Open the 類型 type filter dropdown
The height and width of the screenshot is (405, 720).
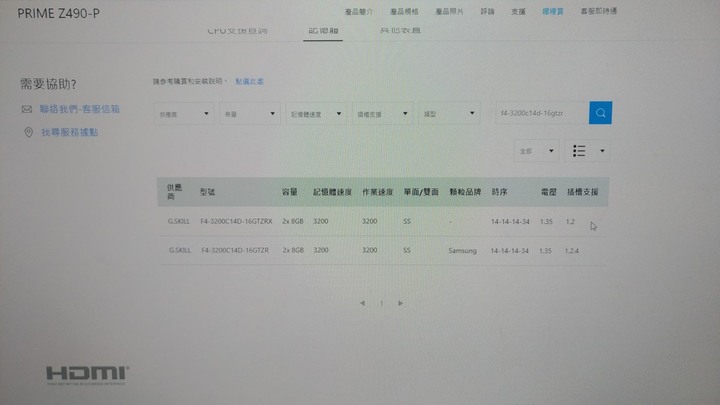449,113
